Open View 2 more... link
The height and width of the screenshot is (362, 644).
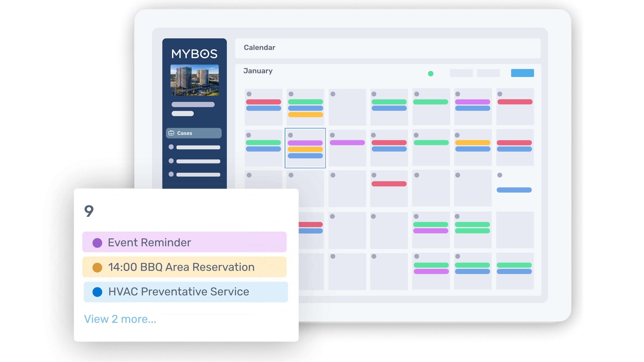pos(120,319)
